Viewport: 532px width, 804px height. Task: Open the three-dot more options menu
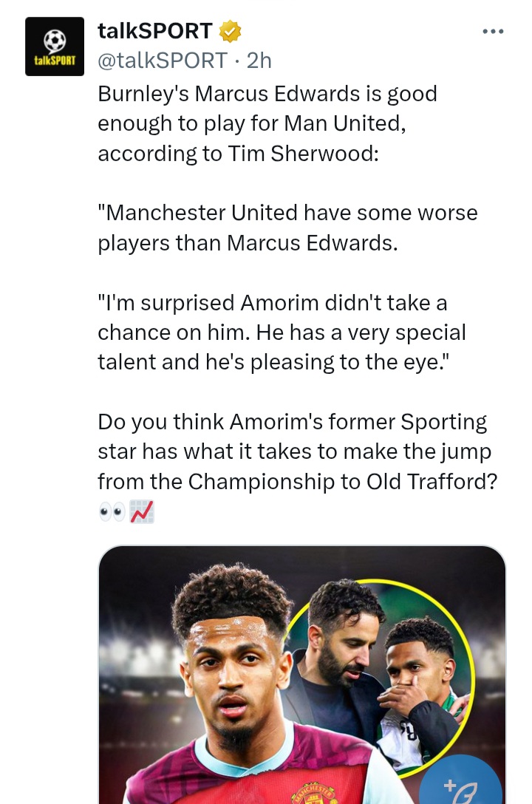tap(493, 32)
